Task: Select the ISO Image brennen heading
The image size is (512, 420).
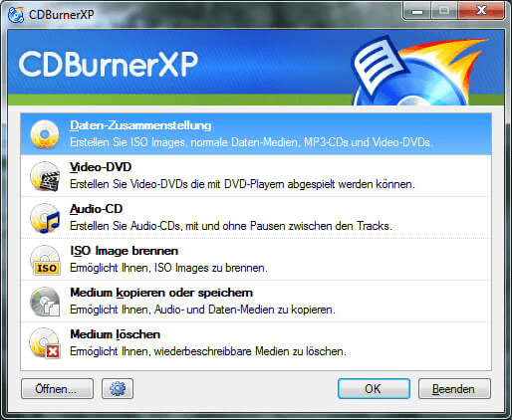Action: 125,251
